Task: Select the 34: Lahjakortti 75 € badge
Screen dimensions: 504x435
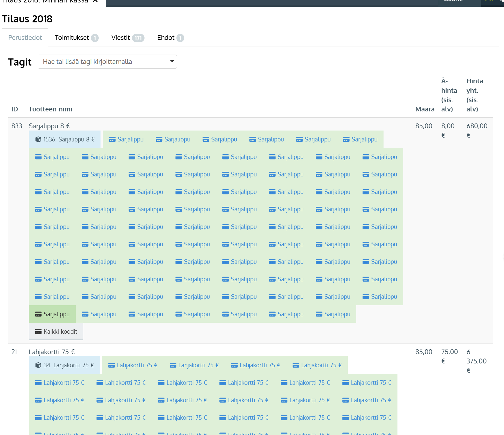Action: point(64,365)
